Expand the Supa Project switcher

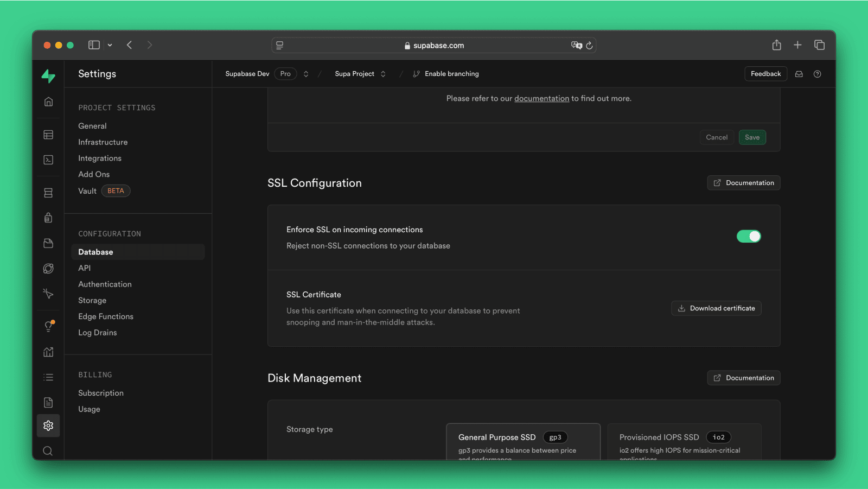point(383,74)
